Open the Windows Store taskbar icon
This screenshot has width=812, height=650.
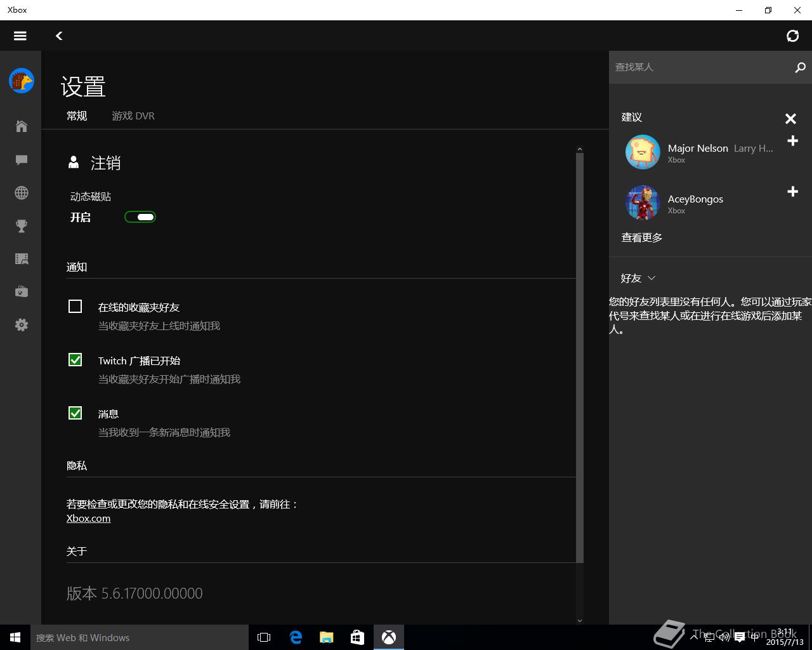[358, 637]
